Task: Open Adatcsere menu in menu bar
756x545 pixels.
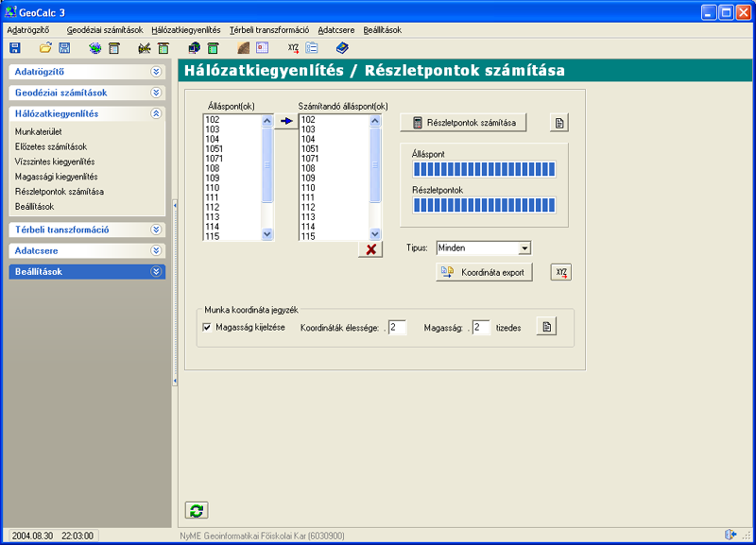Action: [x=336, y=30]
